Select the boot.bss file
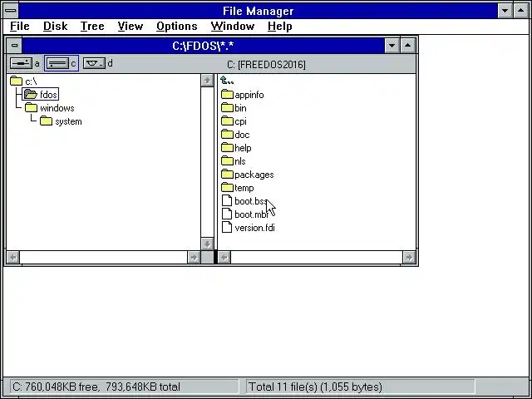532x399 pixels. [244, 201]
